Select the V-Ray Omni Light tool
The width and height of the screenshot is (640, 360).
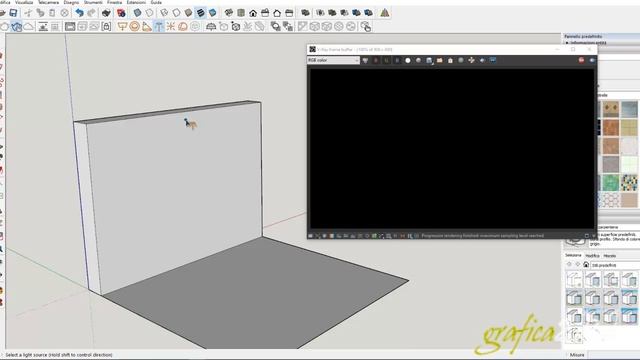click(171, 27)
